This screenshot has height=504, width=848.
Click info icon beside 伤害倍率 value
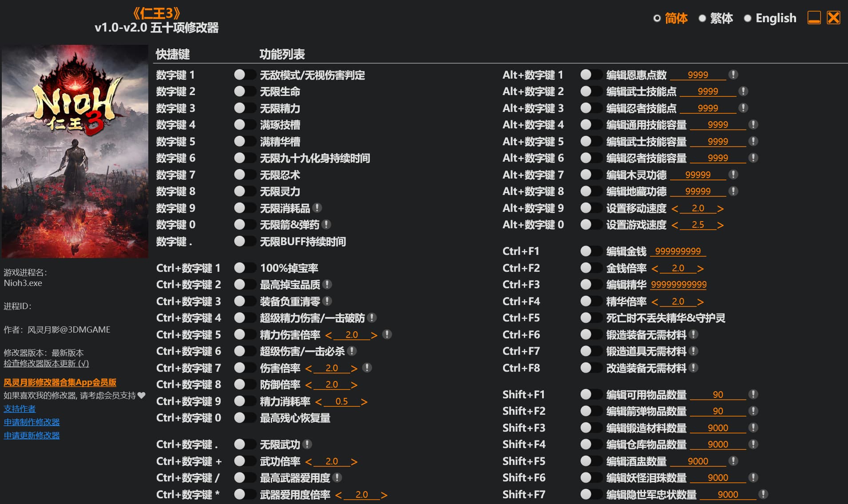point(367,368)
